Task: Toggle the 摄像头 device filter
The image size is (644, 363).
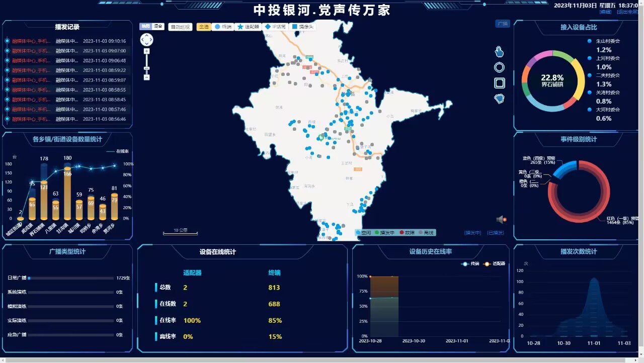Action: click(303, 27)
